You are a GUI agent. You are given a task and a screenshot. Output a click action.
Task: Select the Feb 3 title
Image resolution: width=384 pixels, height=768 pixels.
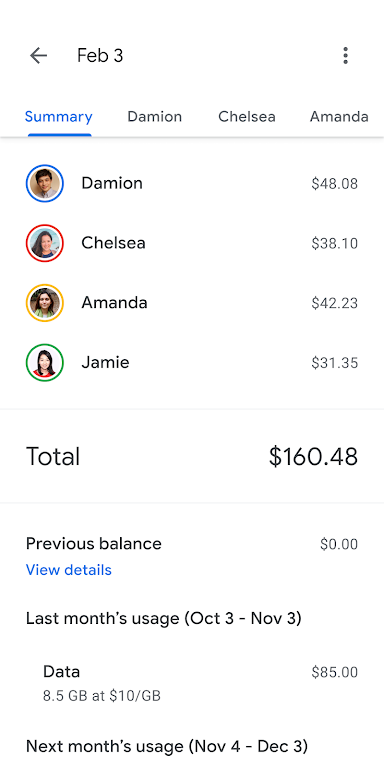pos(100,56)
